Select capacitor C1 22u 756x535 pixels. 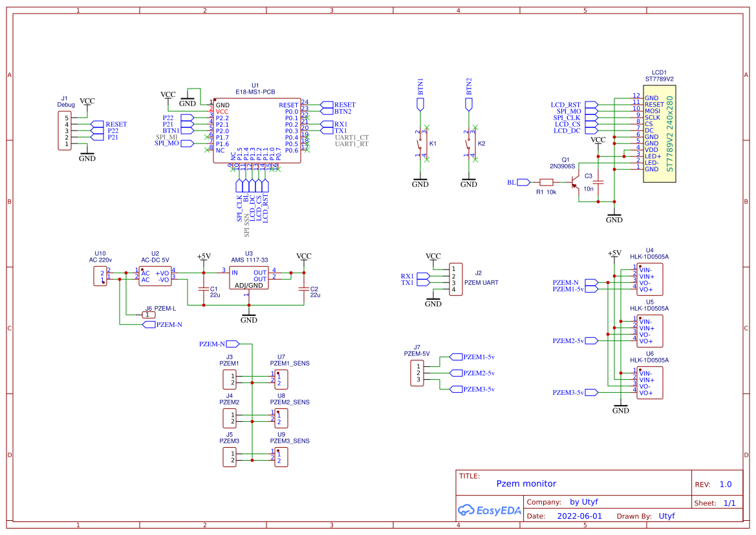[x=204, y=288]
